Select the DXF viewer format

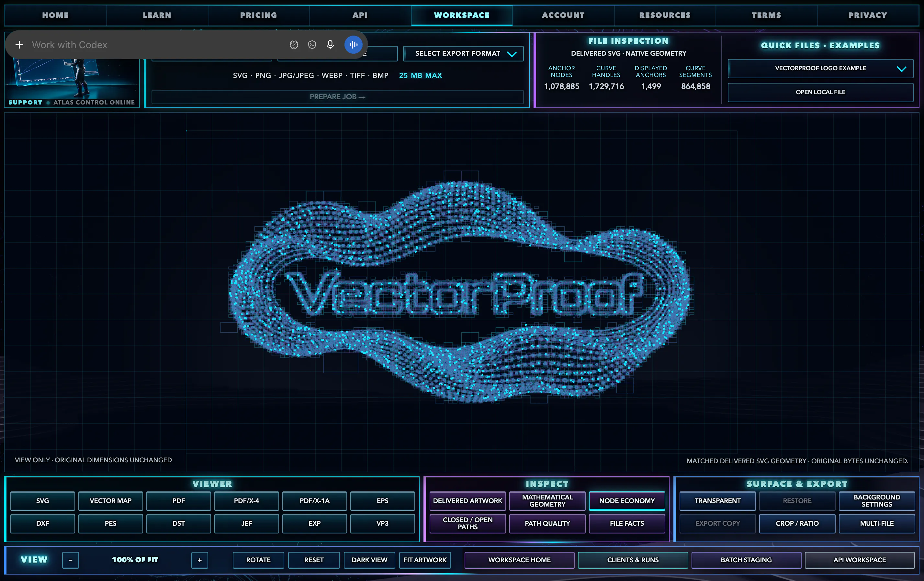(43, 523)
